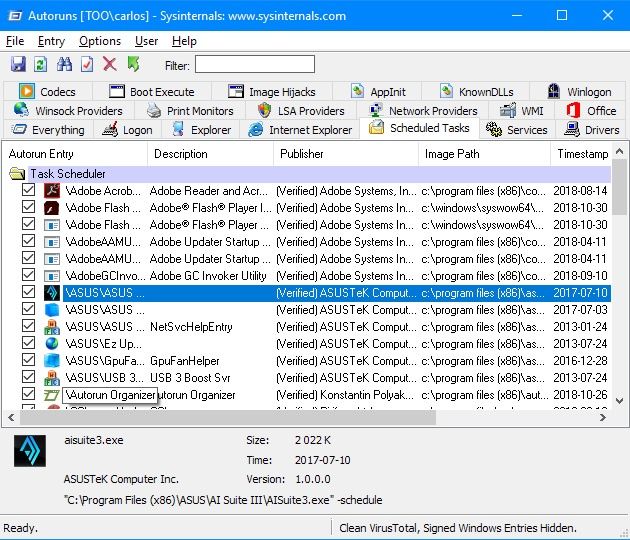Switch to the Boot Execute tab
This screenshot has width=630, height=540.
pyautogui.click(x=152, y=92)
